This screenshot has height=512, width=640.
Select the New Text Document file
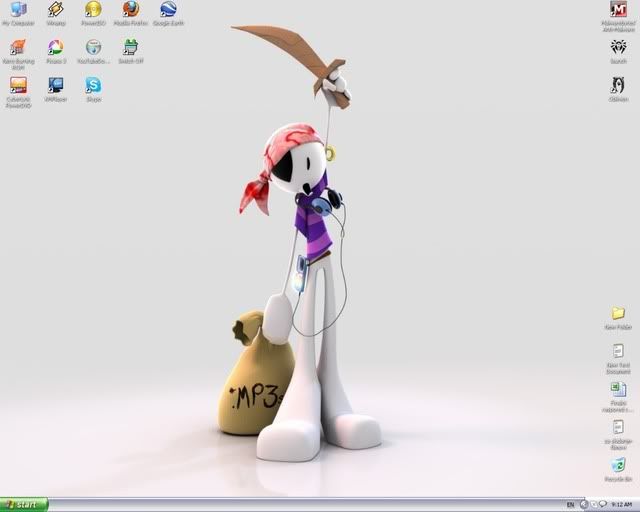pyautogui.click(x=618, y=352)
